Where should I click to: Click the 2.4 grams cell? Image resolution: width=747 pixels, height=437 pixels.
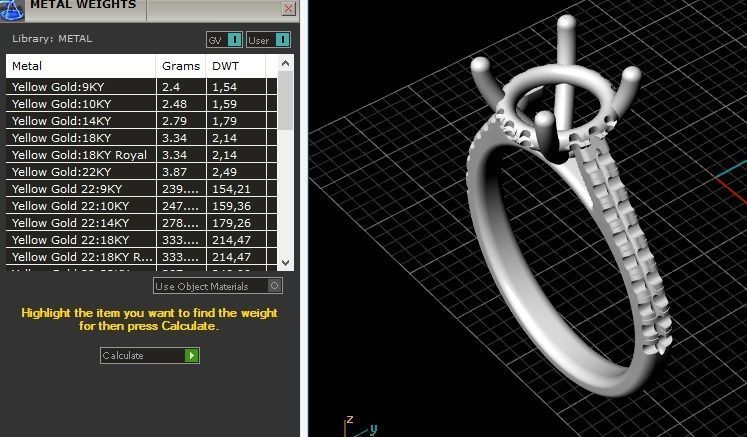point(181,87)
